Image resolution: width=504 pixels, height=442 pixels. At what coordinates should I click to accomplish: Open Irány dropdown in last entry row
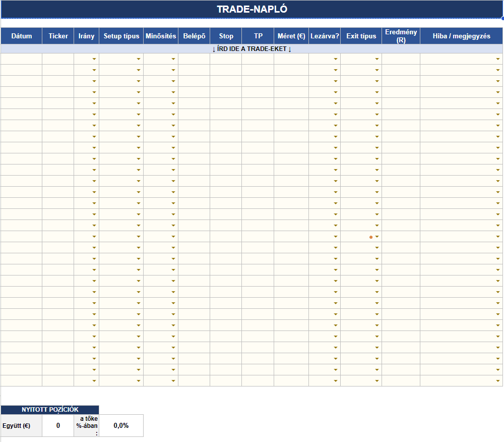point(94,381)
